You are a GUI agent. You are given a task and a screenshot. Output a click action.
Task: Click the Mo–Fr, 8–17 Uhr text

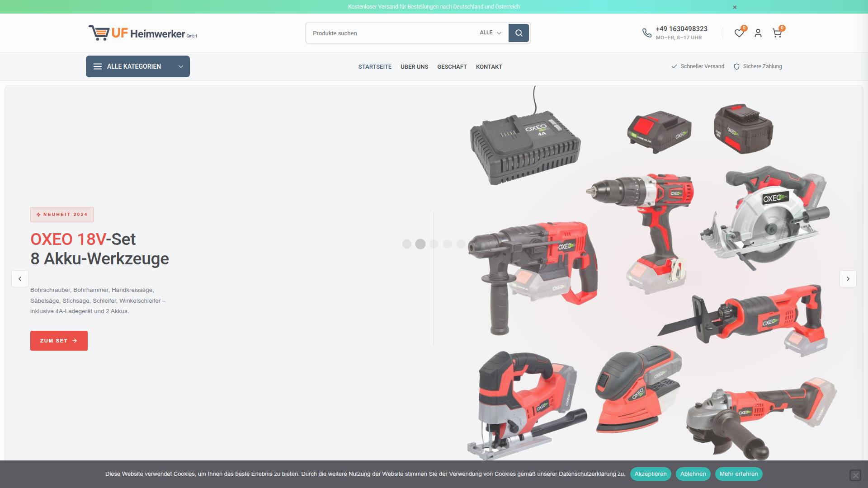point(679,38)
